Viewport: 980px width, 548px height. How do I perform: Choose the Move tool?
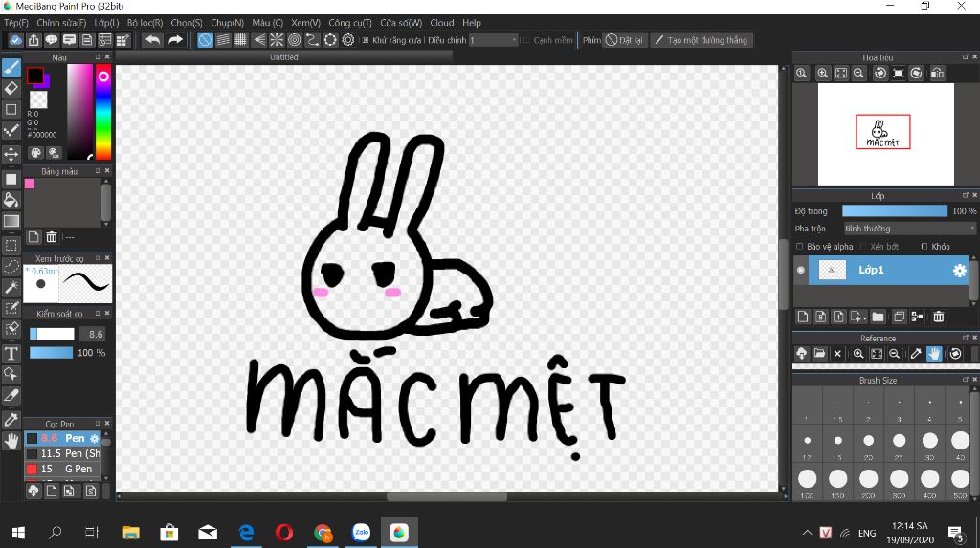tap(11, 154)
